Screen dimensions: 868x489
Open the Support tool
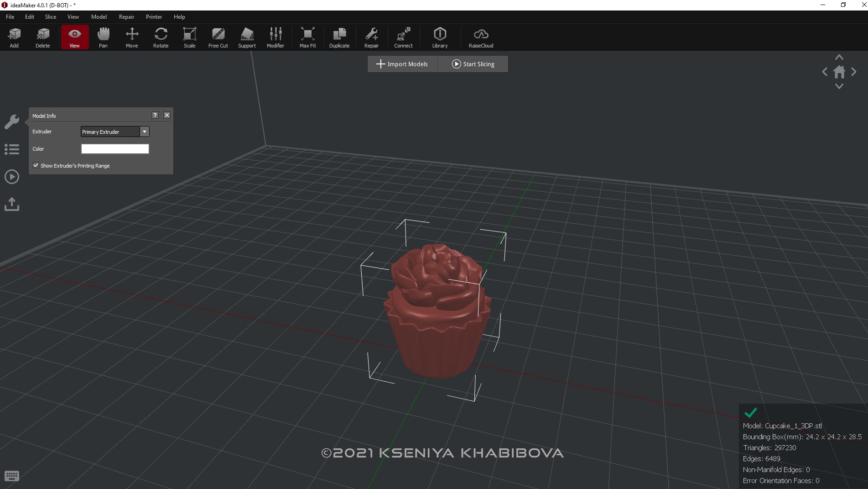(x=247, y=37)
